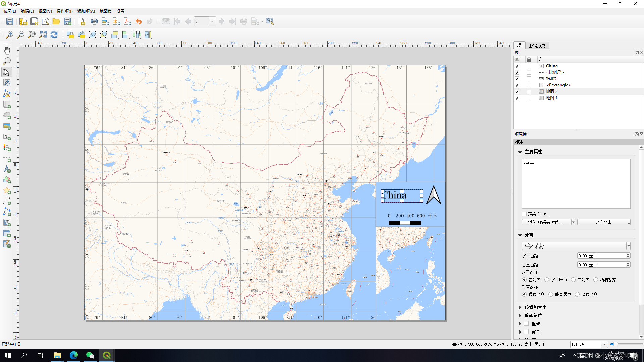Image resolution: width=644 pixels, height=362 pixels.
Task: Click the 字体 font button
Action: pos(574,246)
